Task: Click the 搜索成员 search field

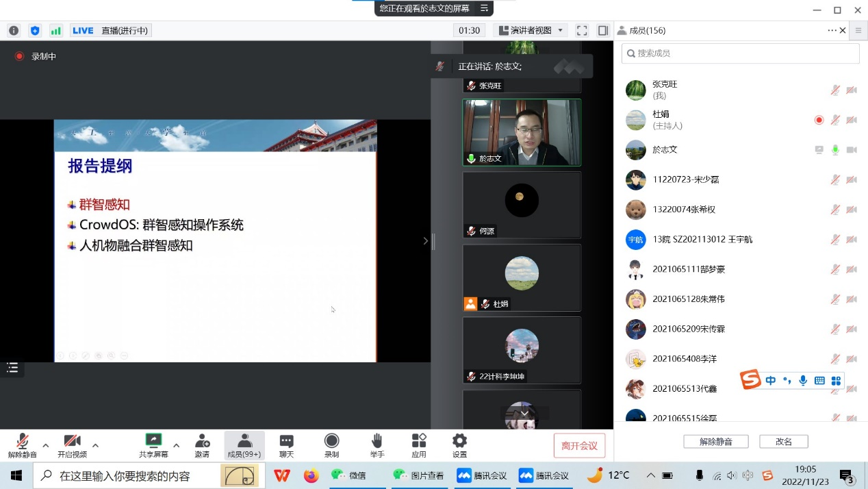Action: click(x=740, y=53)
